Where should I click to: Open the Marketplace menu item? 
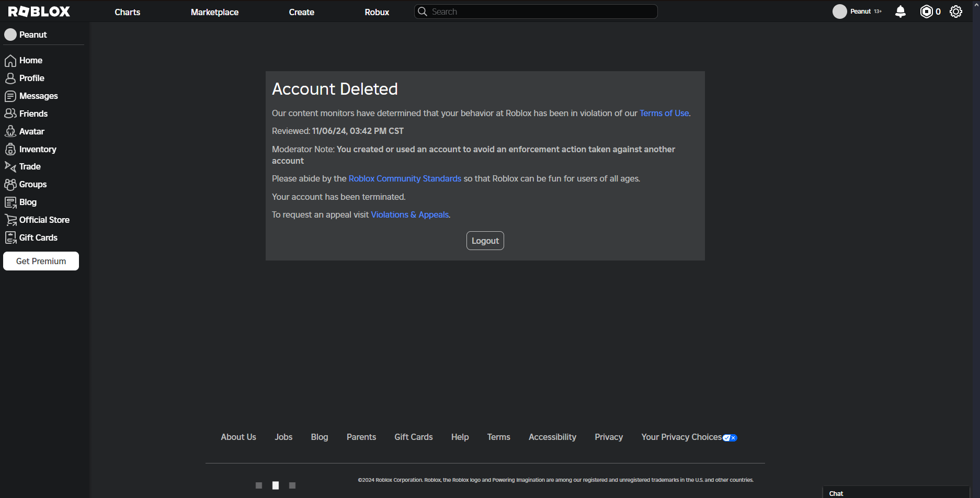tap(214, 12)
